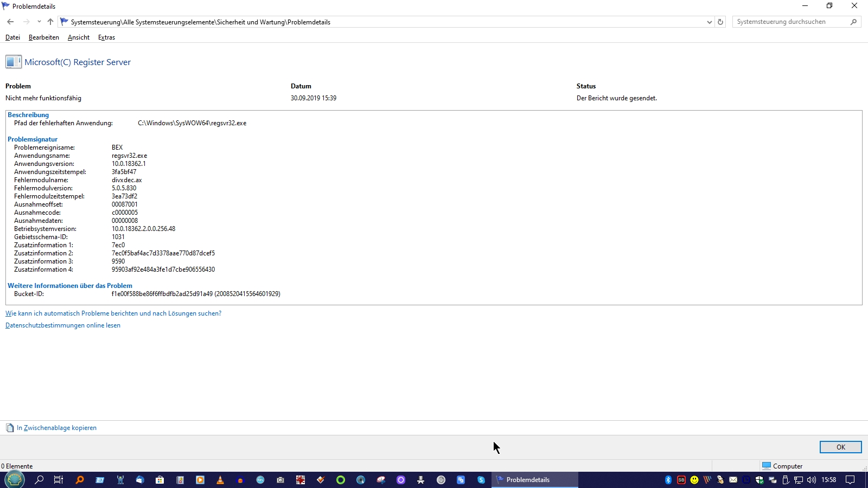Open taskbar search magnifier

point(39,480)
